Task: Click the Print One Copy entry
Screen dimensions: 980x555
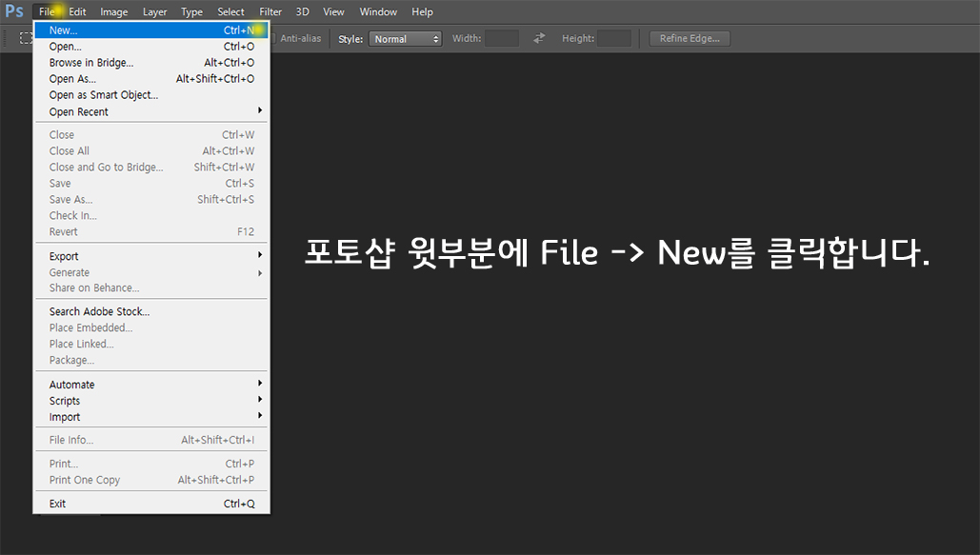Action: tap(151, 480)
